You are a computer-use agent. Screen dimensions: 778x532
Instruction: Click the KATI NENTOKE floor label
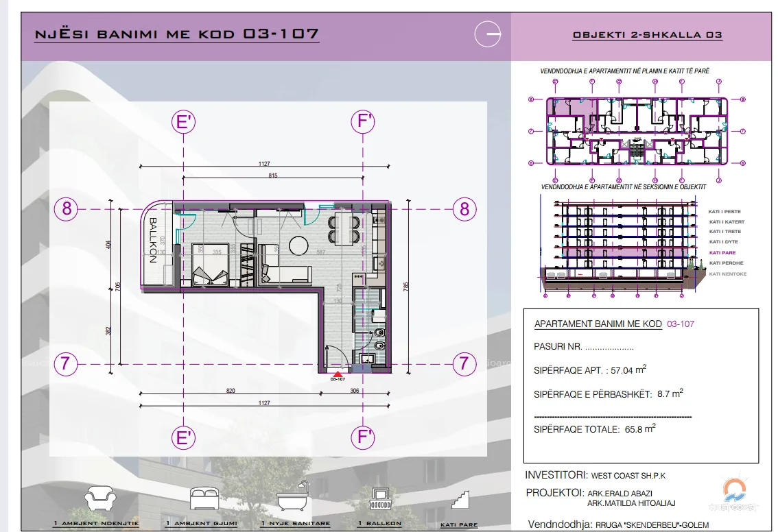click(727, 274)
